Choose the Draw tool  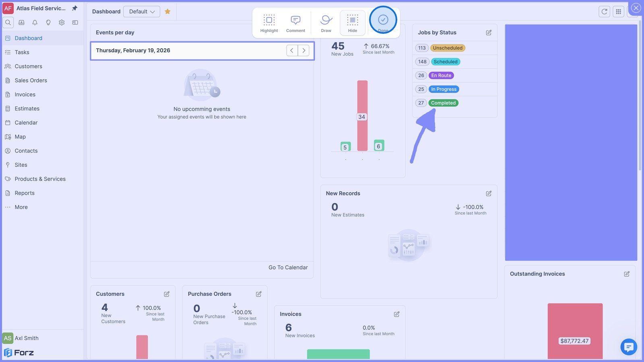(x=326, y=23)
